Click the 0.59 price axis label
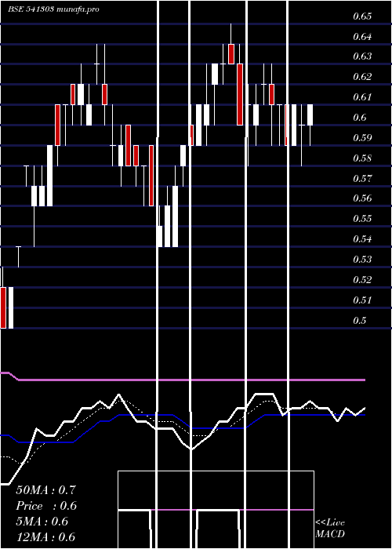Viewport: 392px width, 549px height. (x=362, y=137)
